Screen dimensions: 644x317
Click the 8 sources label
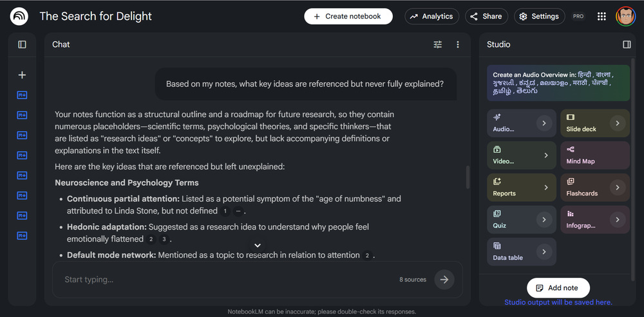tap(413, 280)
